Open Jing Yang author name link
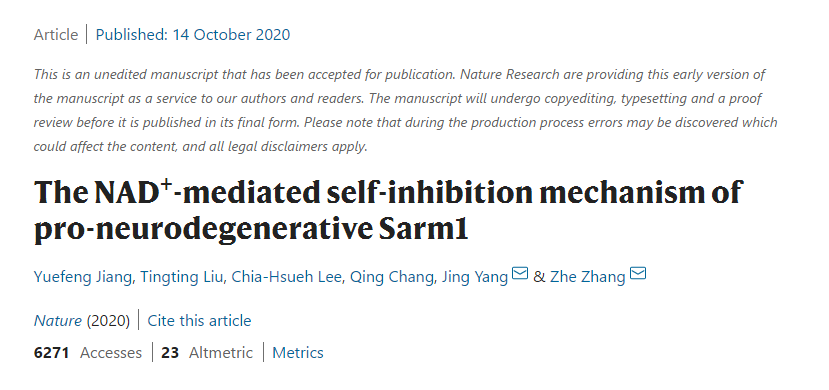This screenshot has height=390, width=829. coord(474,277)
